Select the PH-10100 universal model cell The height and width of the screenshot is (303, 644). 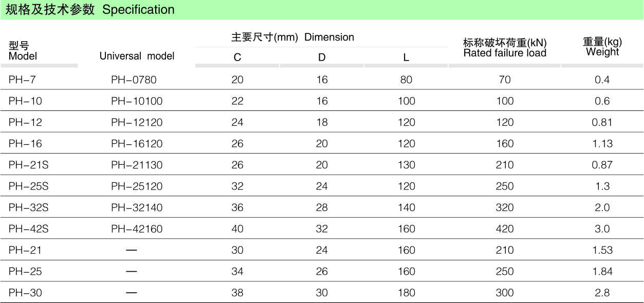click(137, 101)
